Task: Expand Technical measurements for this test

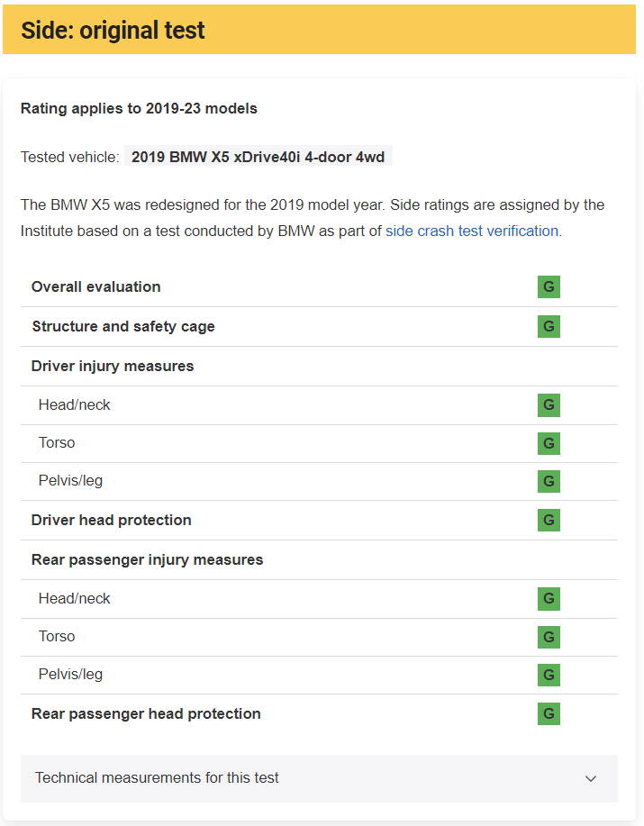Action: pyautogui.click(x=319, y=778)
